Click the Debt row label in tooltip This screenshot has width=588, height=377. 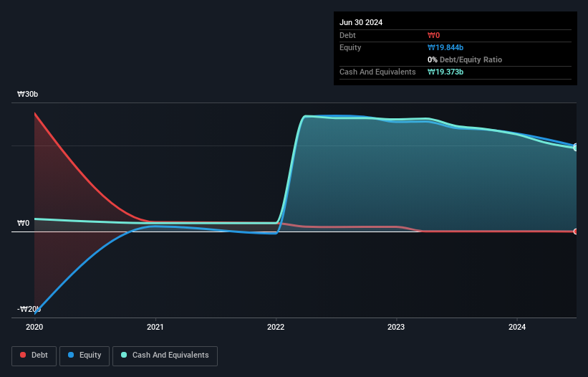coord(347,35)
